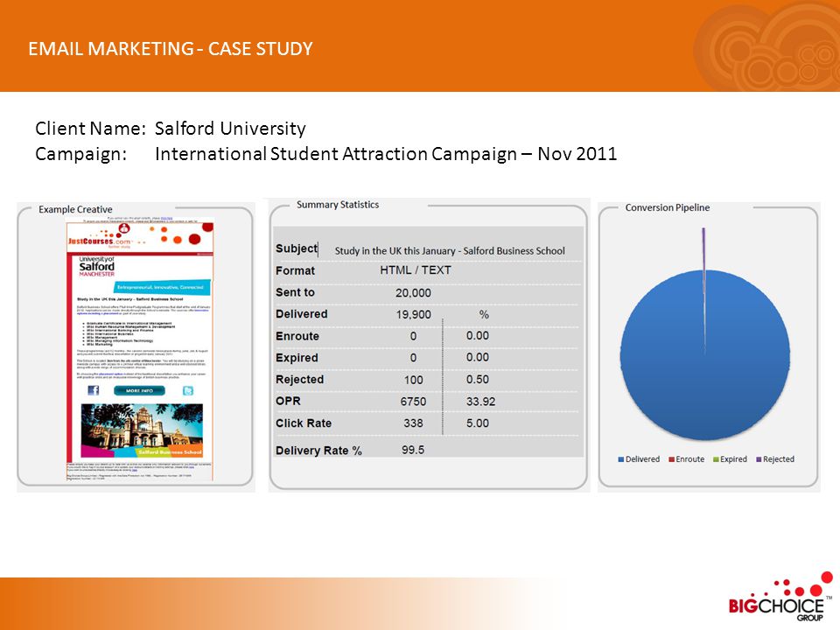Click the OPR percentage 33.92
This screenshot has height=630, width=840.
tap(480, 402)
